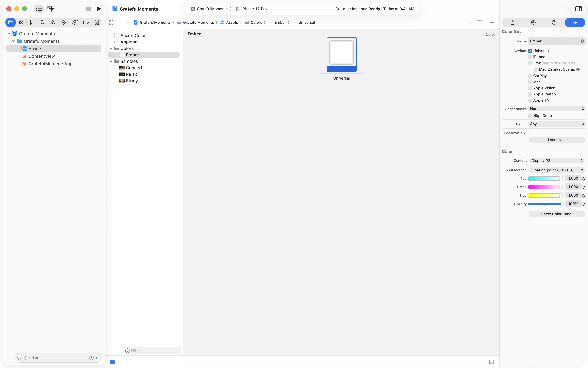Click the Localize button
This screenshot has width=588, height=368.
tap(557, 140)
